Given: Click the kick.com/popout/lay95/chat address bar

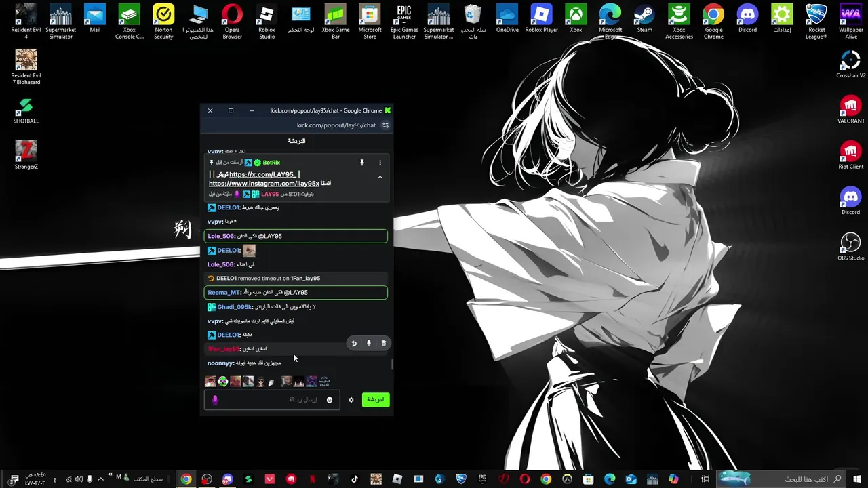Looking at the screenshot, I should pos(336,125).
